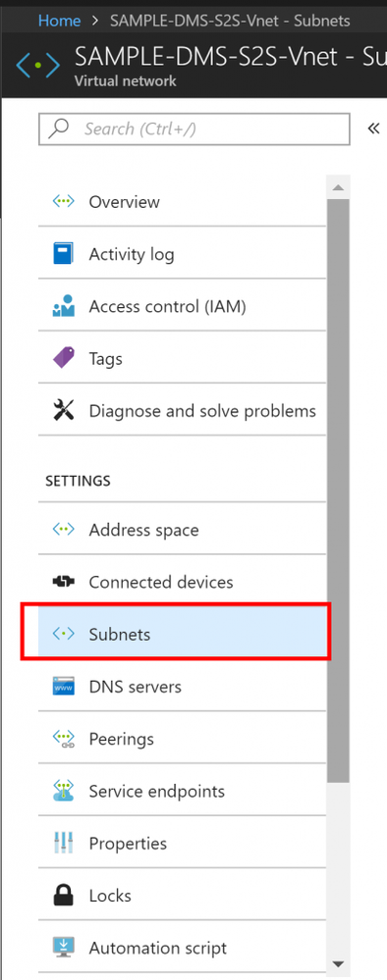Viewport: 387px width, 980px height.
Task: Click the Home breadcrumb link
Action: point(60,21)
